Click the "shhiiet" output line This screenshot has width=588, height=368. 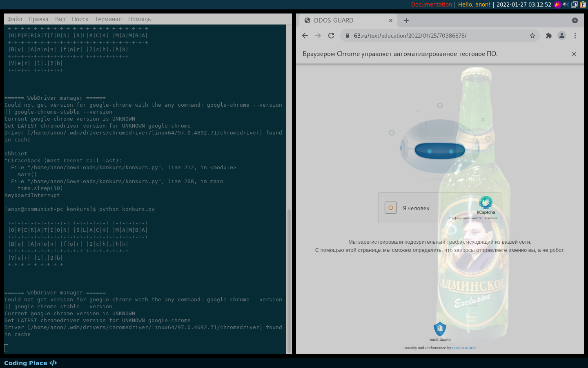coord(16,154)
